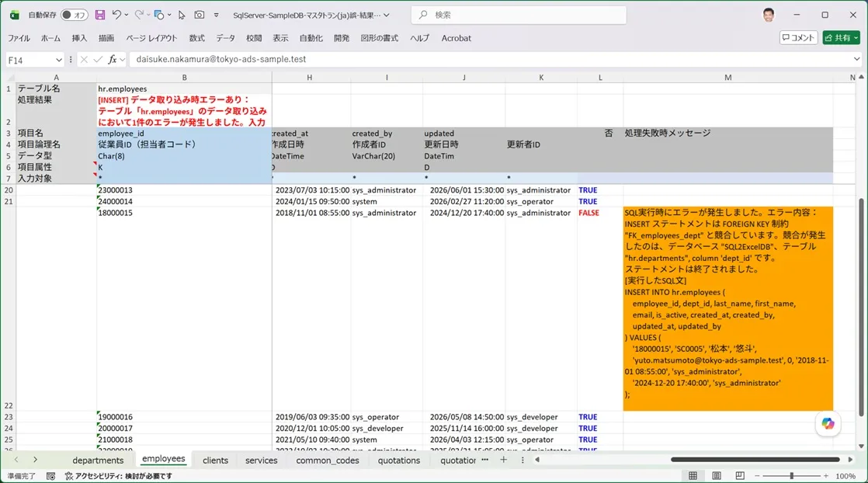Click the macro recording icon in status bar
Viewport: 868px width, 483px height.
[x=50, y=476]
